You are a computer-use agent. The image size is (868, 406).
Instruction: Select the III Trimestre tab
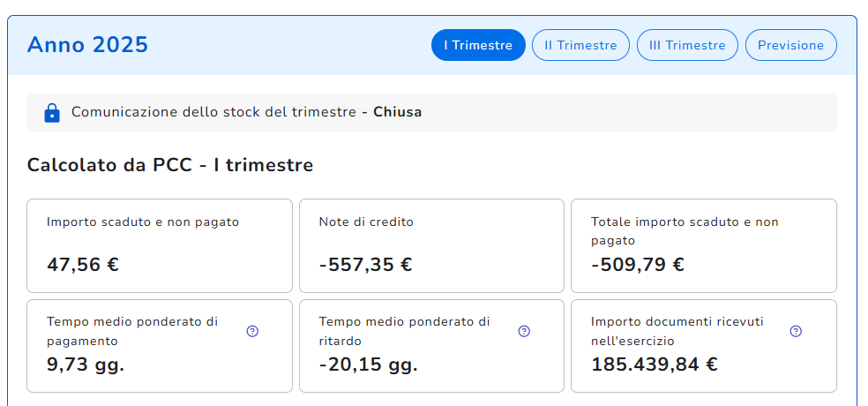[x=687, y=46]
